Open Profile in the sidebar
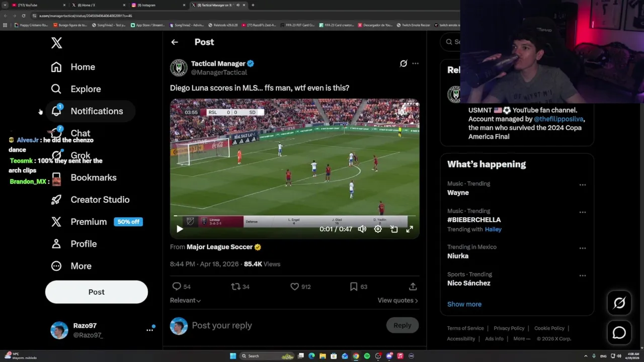This screenshot has height=362, width=644. pyautogui.click(x=74, y=244)
